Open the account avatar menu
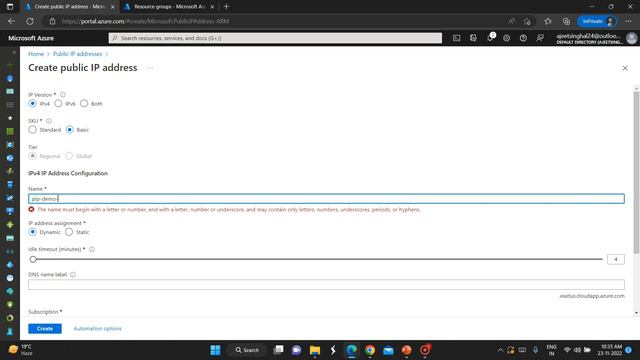640x360 pixels. (631, 38)
